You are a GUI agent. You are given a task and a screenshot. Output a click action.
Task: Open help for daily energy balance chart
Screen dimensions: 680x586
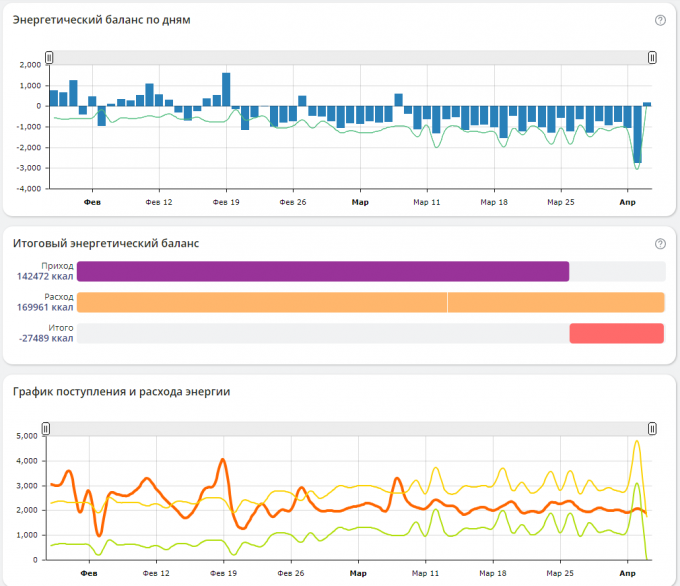tap(660, 20)
